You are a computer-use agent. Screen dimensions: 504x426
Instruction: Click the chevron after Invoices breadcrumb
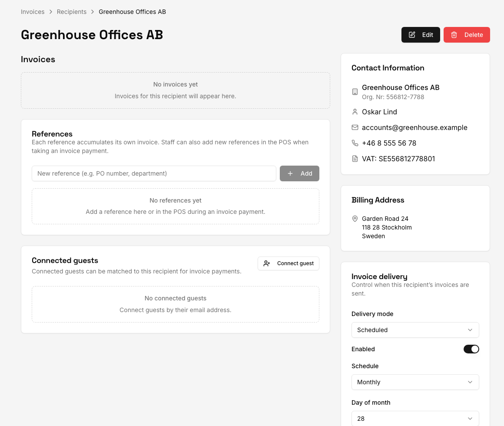(x=51, y=12)
